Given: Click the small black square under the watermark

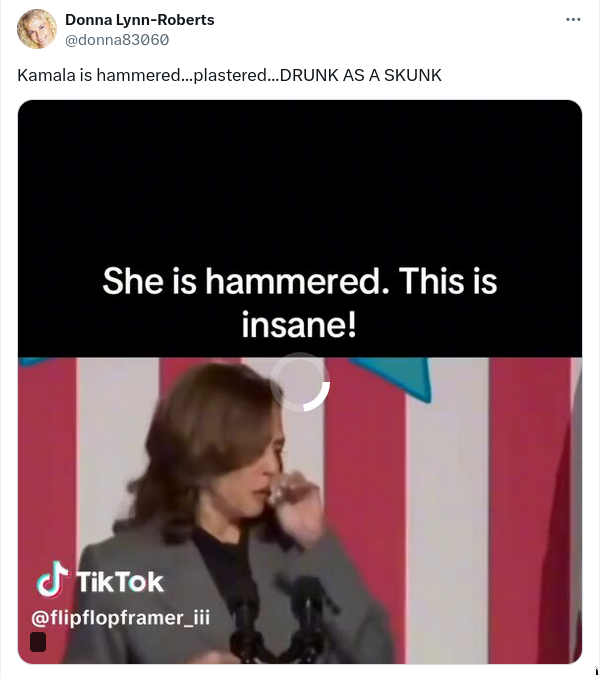Looking at the screenshot, I should [x=38, y=642].
